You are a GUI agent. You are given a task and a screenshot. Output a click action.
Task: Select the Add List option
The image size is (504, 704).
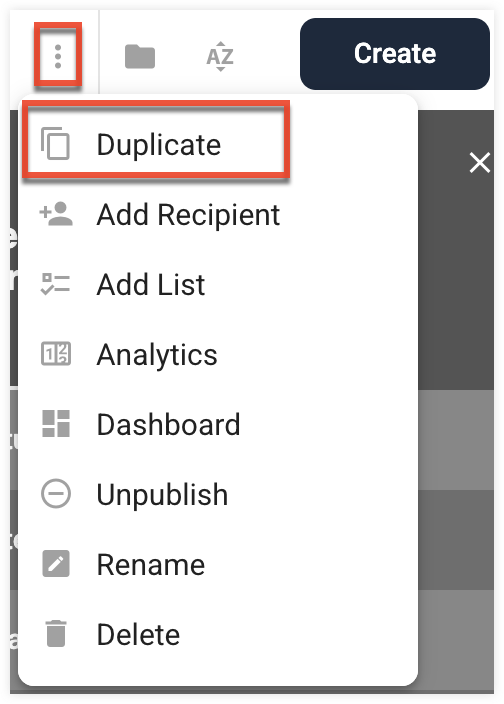point(218,285)
